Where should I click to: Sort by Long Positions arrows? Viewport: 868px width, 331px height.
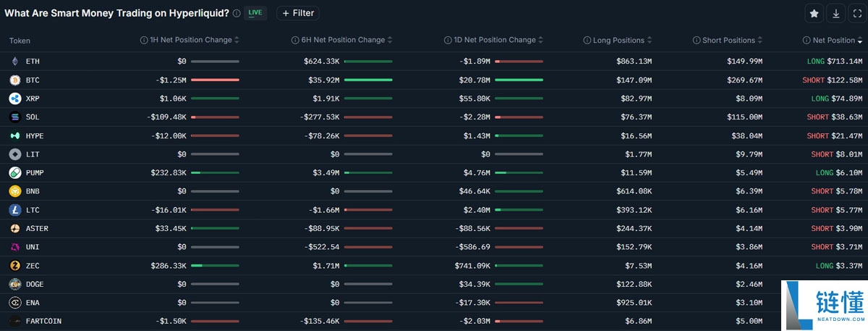[x=649, y=41]
